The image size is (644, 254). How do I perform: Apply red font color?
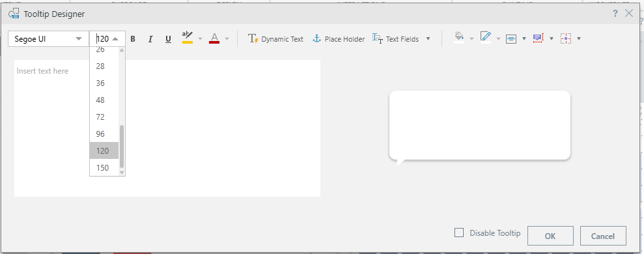click(x=214, y=38)
